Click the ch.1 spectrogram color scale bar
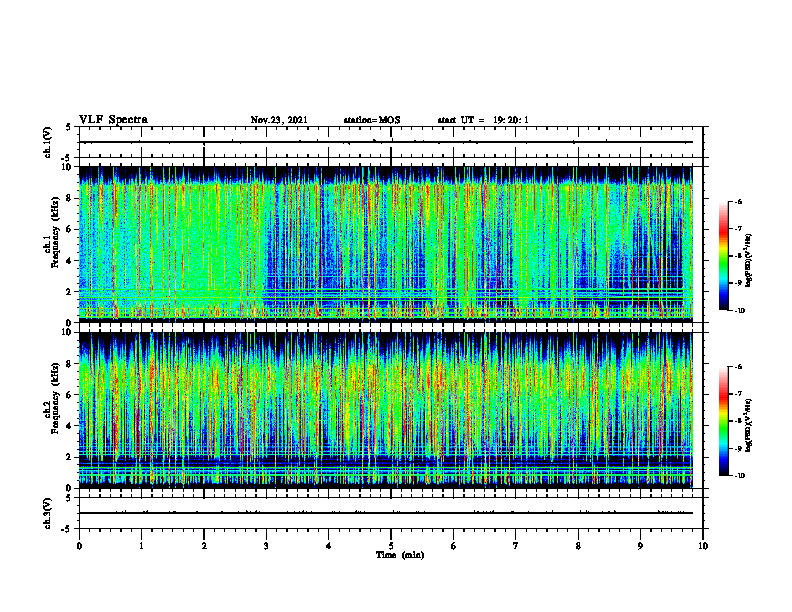792x612 pixels. [724, 256]
